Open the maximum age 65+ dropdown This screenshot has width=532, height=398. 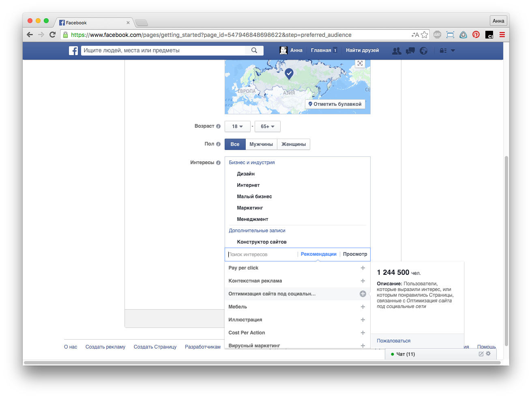point(267,126)
